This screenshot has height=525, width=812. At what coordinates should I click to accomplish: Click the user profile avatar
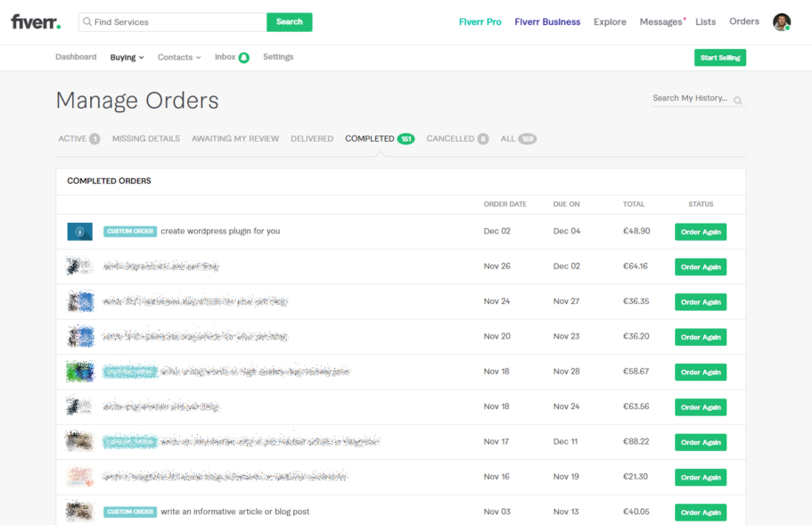point(782,21)
